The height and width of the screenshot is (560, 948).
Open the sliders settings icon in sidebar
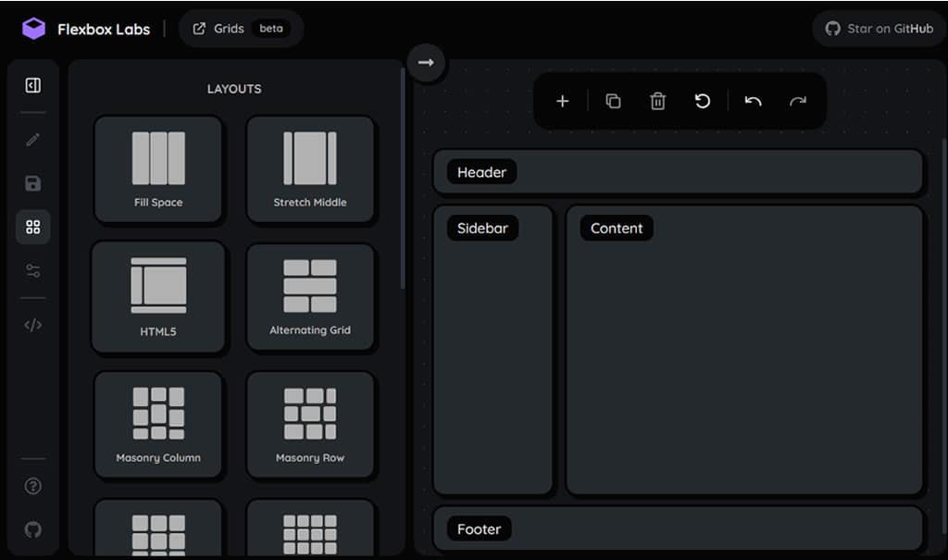33,271
